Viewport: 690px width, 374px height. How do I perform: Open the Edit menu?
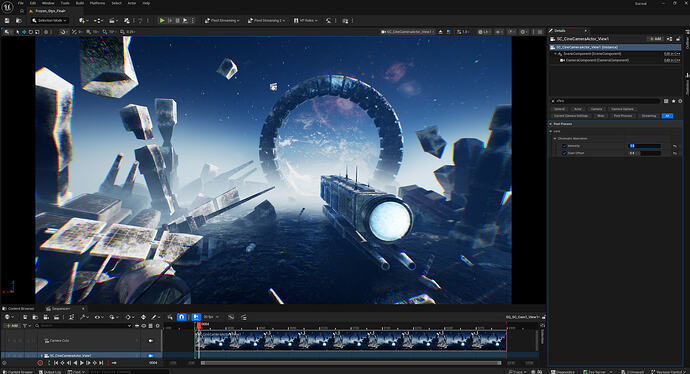33,3
